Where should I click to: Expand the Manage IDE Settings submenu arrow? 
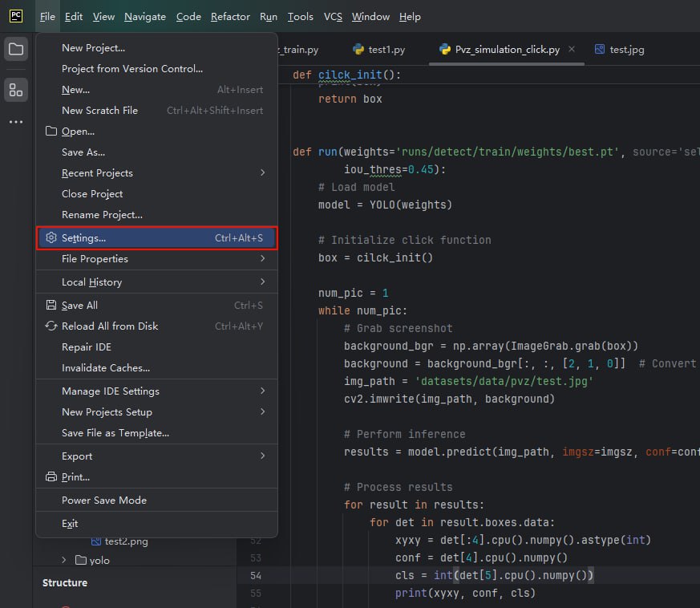pos(262,391)
